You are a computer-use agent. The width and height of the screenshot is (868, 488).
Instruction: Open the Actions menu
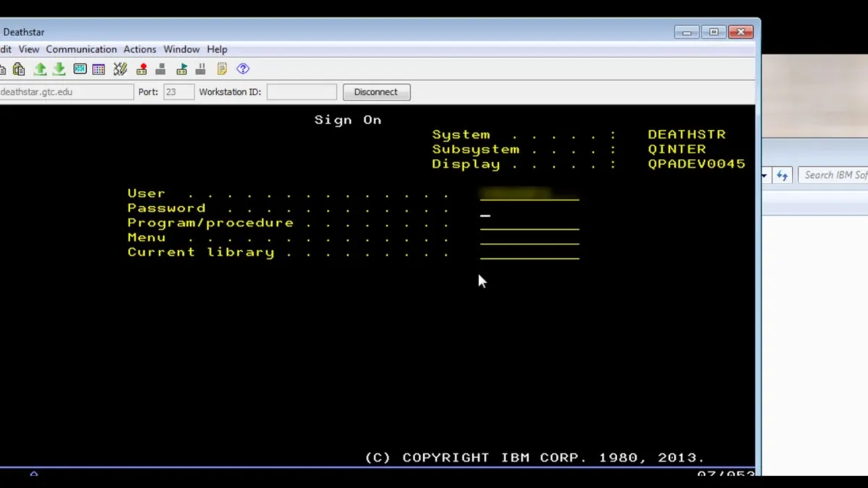pos(140,49)
